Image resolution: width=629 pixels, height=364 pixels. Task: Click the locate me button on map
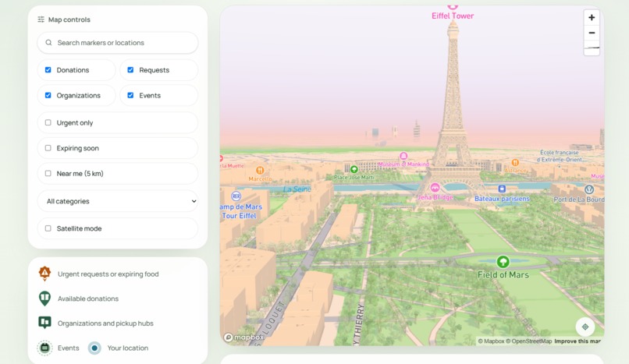[585, 327]
